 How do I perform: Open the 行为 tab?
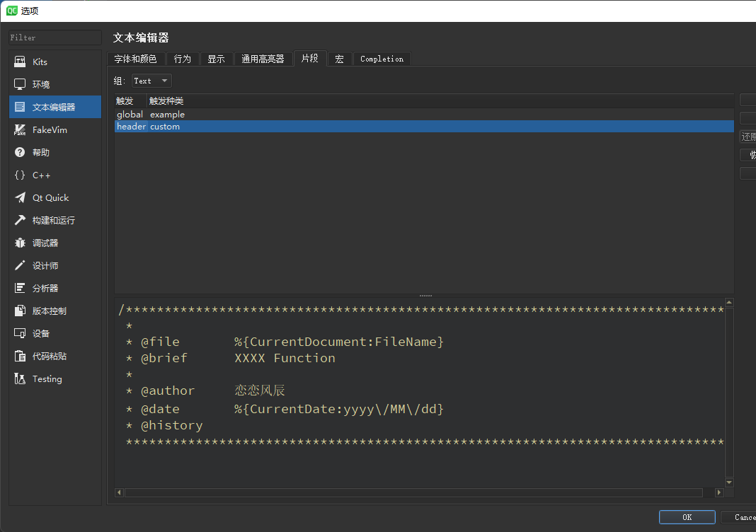pos(182,59)
